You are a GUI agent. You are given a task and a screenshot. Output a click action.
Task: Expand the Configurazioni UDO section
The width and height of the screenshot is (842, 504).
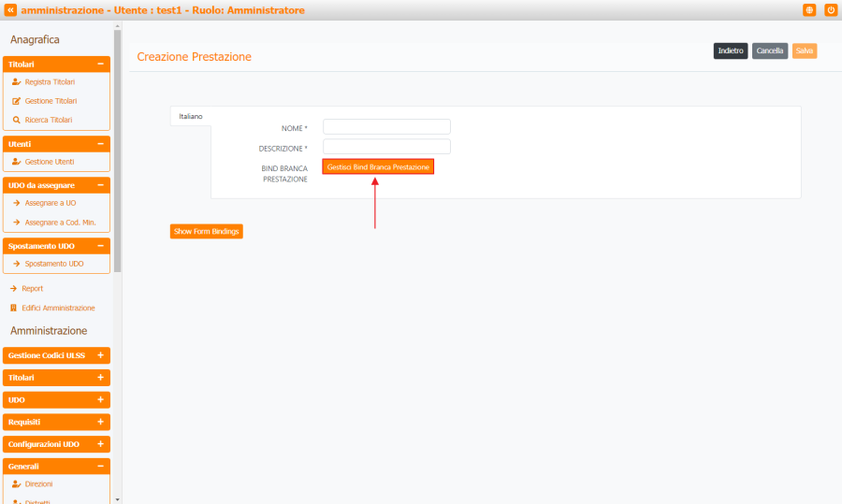[100, 444]
